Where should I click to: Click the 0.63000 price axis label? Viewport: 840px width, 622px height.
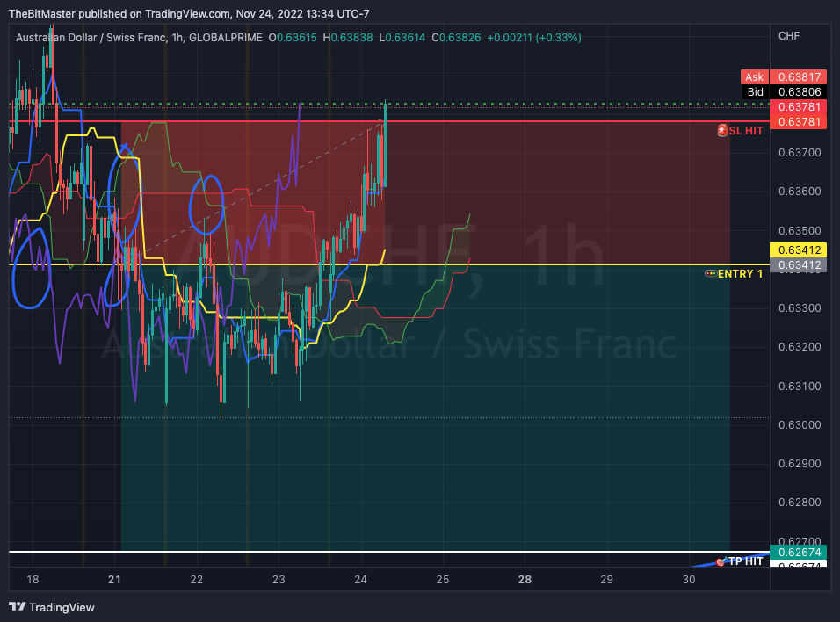800,425
